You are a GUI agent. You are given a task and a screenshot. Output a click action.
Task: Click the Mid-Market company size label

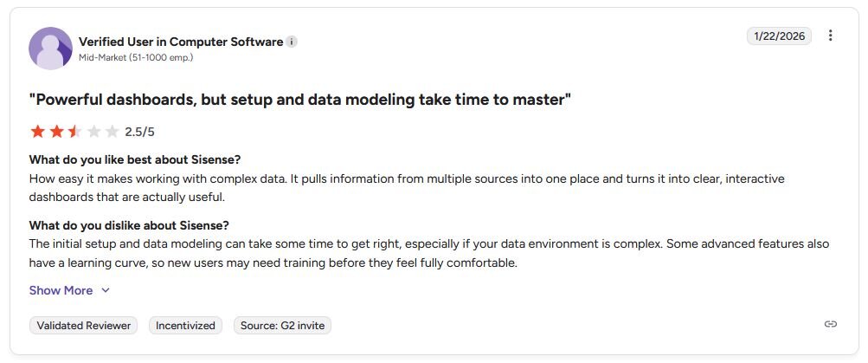point(136,57)
